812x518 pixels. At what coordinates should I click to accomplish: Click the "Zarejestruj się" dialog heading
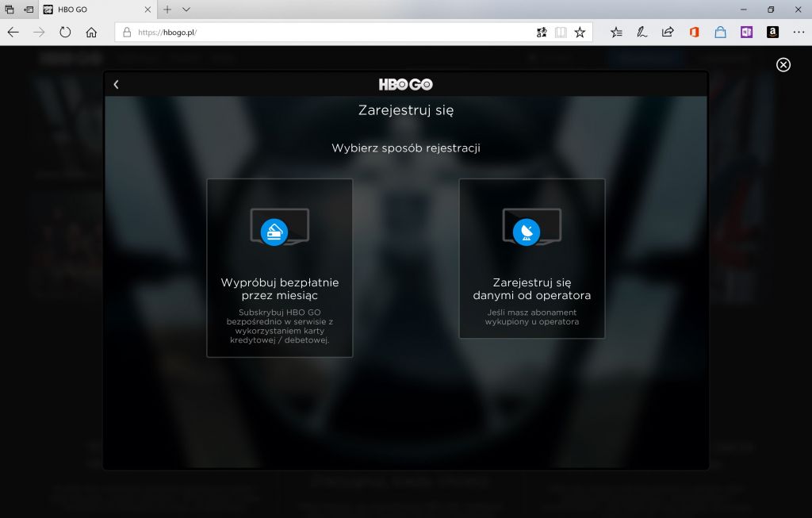click(x=405, y=110)
